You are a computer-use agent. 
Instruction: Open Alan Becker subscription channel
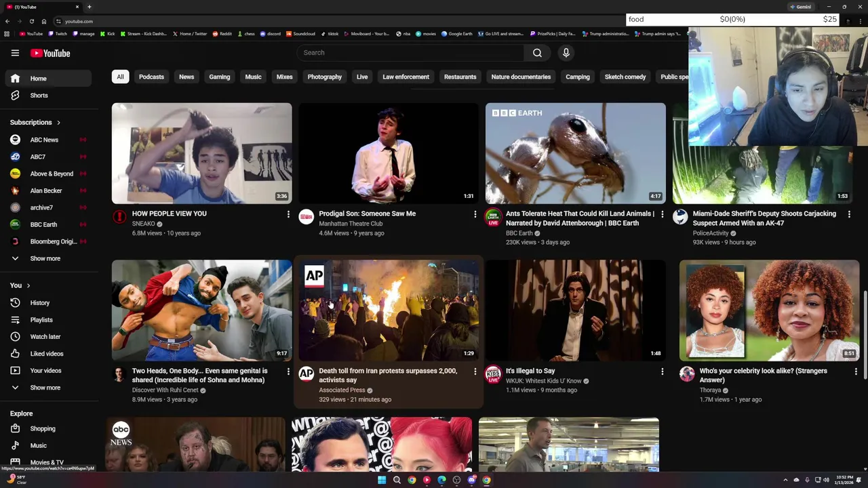tap(46, 190)
